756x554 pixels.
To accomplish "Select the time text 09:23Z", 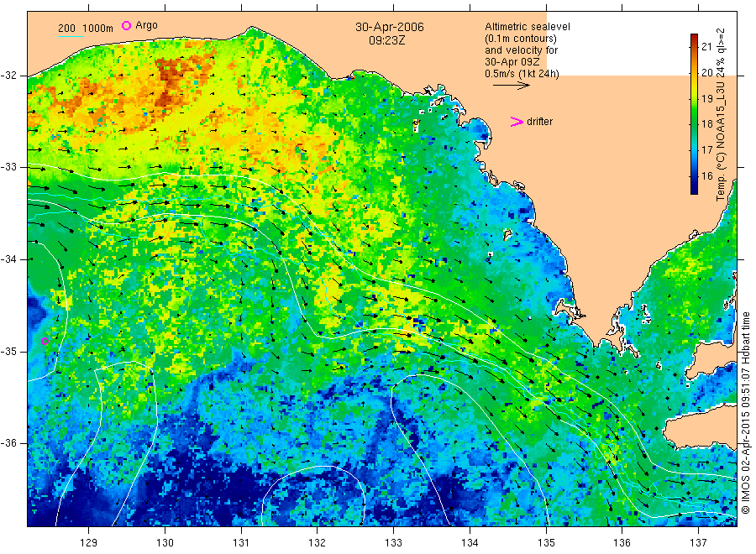I will coord(386,40).
